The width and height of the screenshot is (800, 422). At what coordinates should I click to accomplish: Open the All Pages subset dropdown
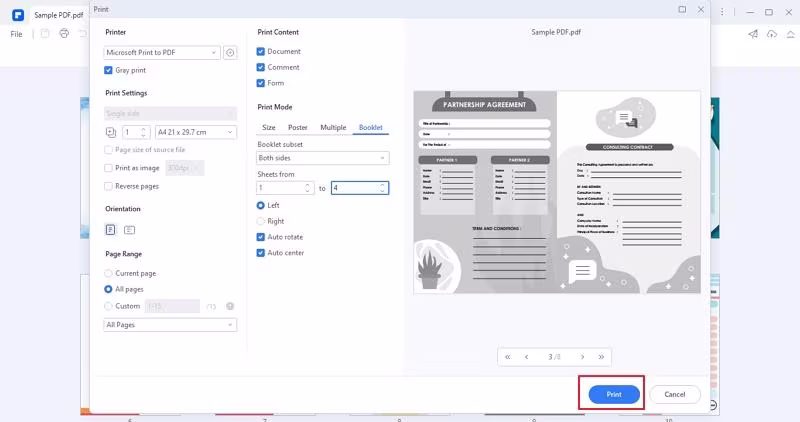point(170,325)
